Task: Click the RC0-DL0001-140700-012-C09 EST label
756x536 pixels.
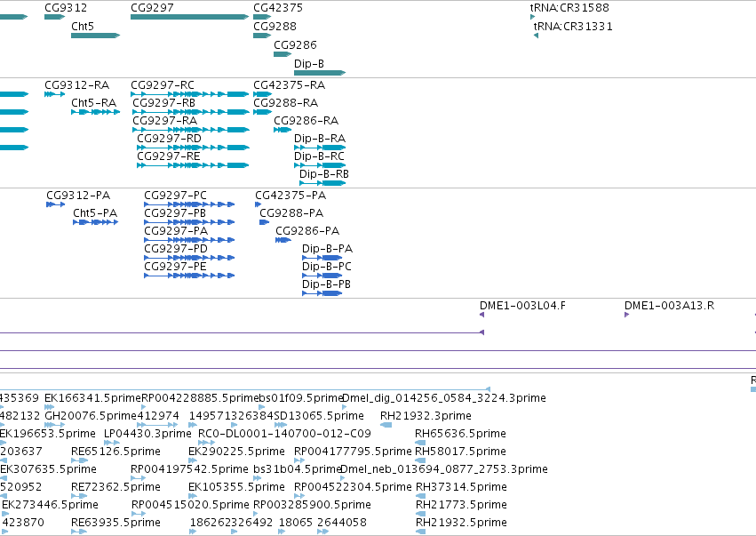Action: pyautogui.click(x=284, y=434)
